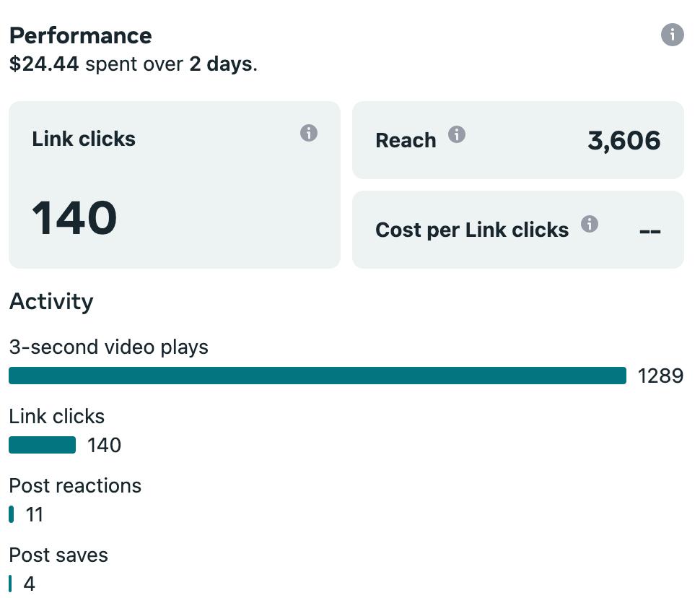
Task: Click the info icon beside Reach
Action: pos(457,134)
